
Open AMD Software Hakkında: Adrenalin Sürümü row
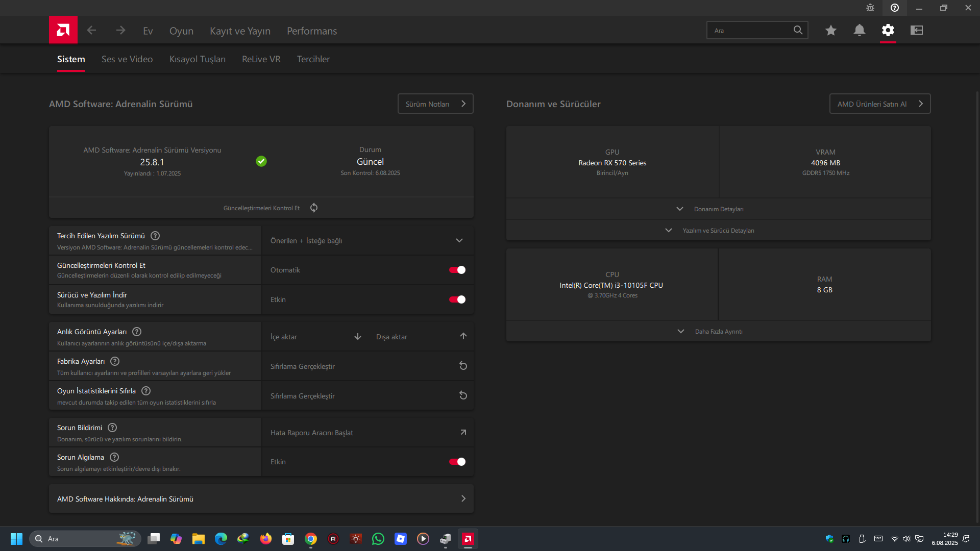(x=261, y=498)
